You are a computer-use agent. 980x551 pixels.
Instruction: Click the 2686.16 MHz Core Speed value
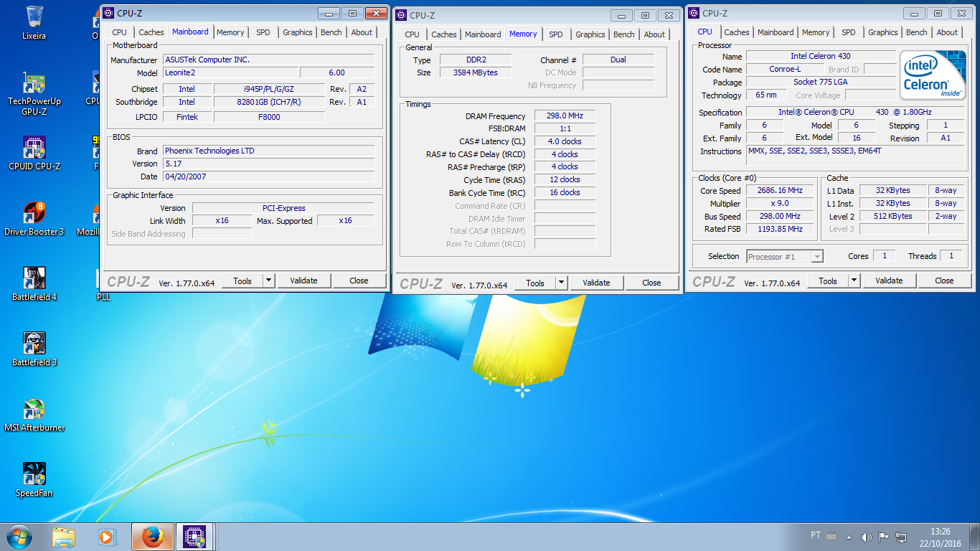(x=779, y=190)
